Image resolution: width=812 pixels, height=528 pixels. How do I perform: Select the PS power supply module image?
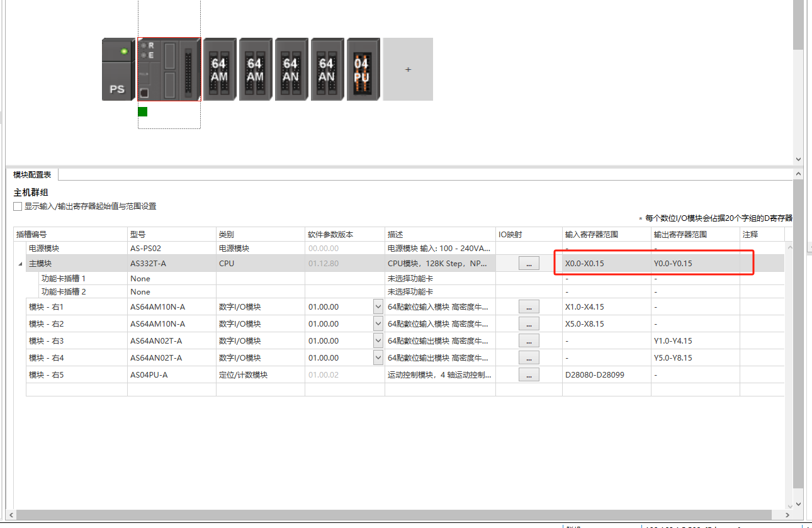click(118, 69)
